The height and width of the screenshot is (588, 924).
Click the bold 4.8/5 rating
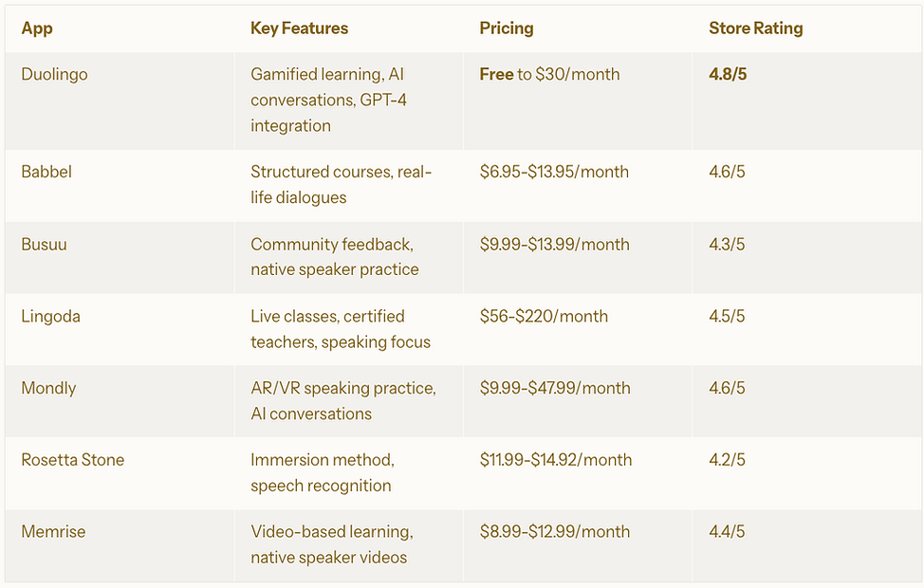point(728,74)
